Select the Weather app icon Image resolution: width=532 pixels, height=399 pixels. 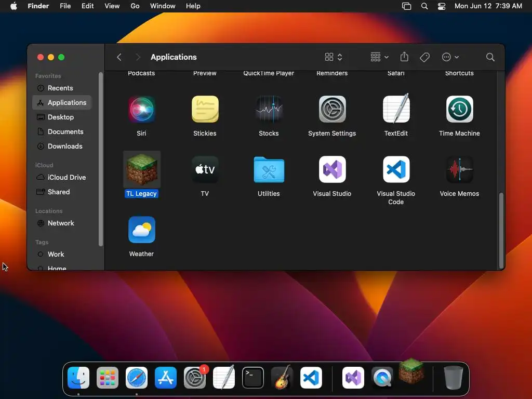coord(141,230)
